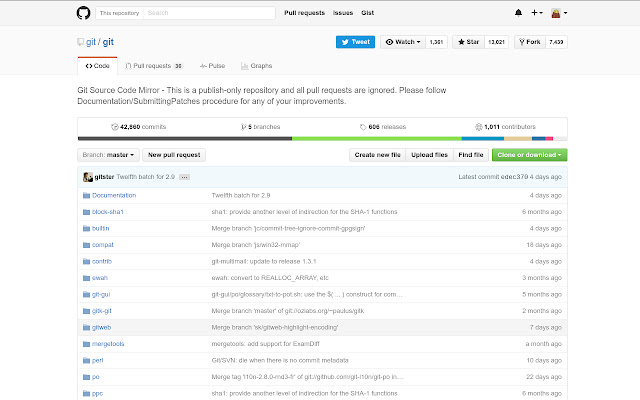640x400 pixels.
Task: View the 13,021 stargazers count
Action: (496, 42)
